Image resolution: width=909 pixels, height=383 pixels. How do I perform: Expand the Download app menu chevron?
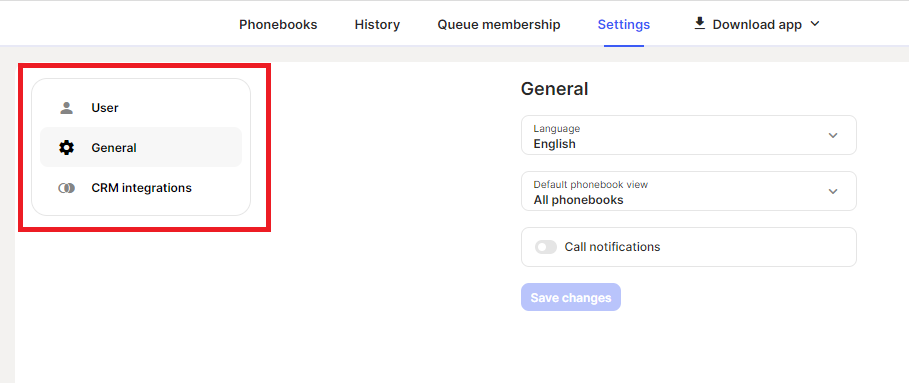[x=815, y=24]
